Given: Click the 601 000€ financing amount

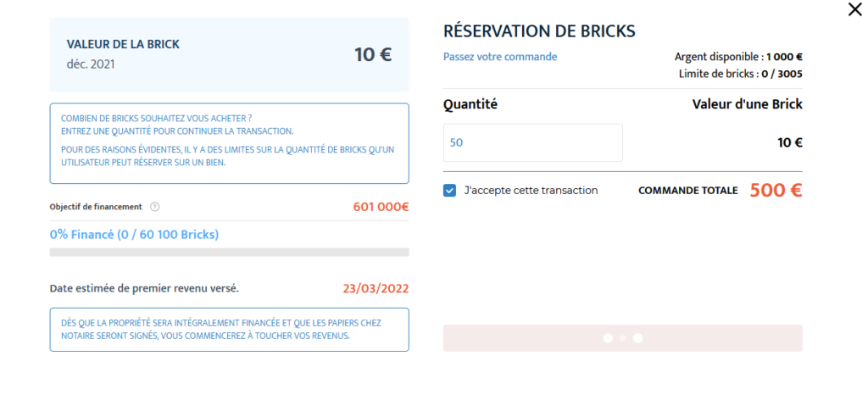Looking at the screenshot, I should point(381,207).
